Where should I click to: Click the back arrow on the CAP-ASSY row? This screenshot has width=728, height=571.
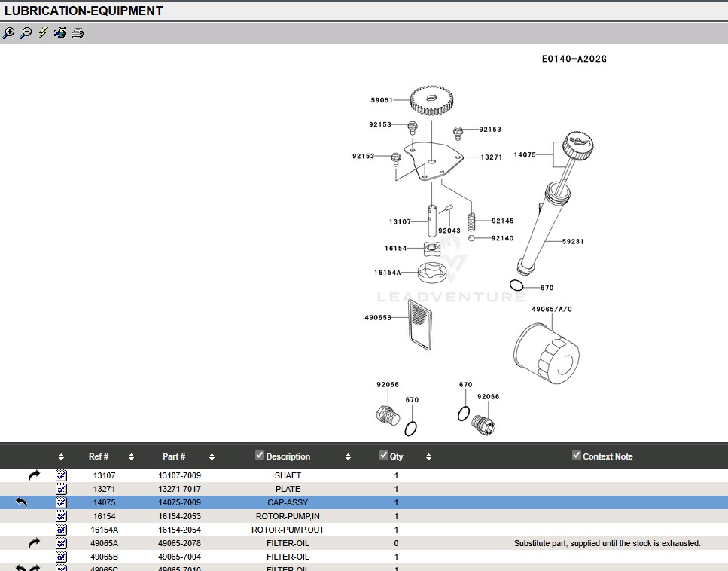click(21, 502)
